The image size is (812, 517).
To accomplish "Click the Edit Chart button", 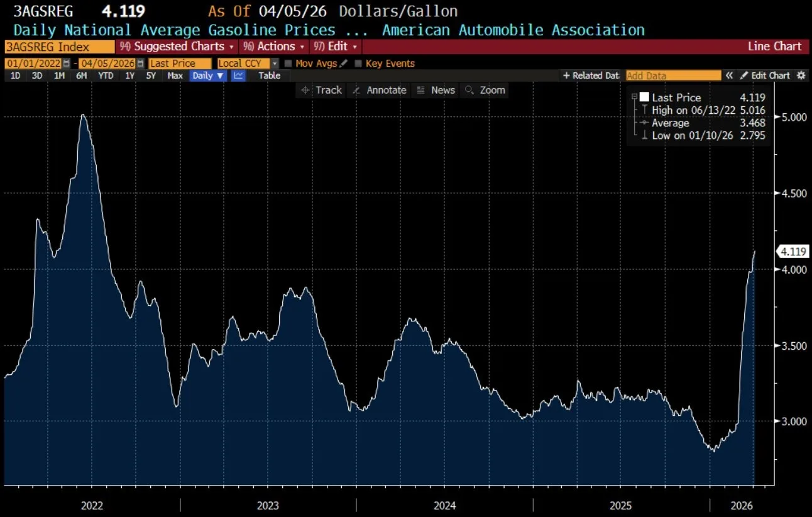I will pyautogui.click(x=765, y=75).
